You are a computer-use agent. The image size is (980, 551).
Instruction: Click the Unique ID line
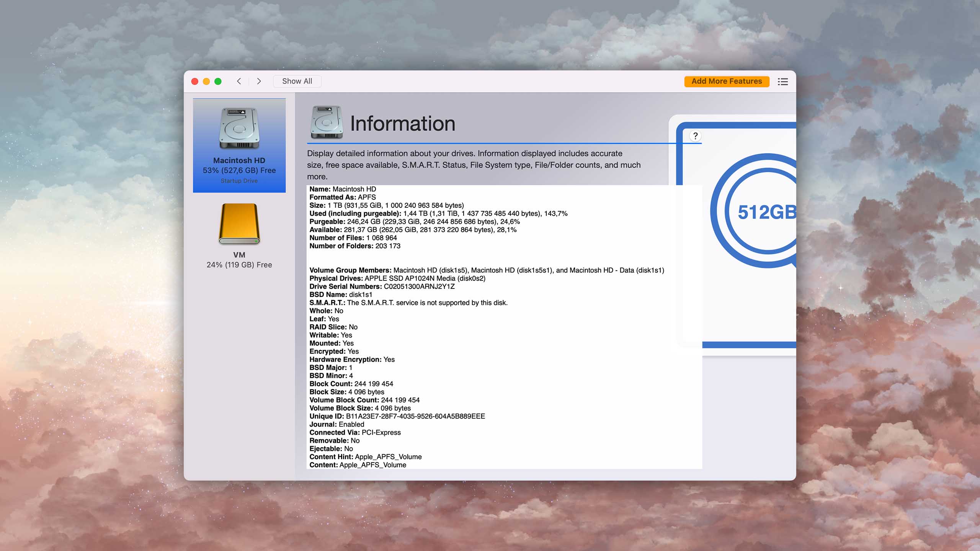(x=397, y=416)
